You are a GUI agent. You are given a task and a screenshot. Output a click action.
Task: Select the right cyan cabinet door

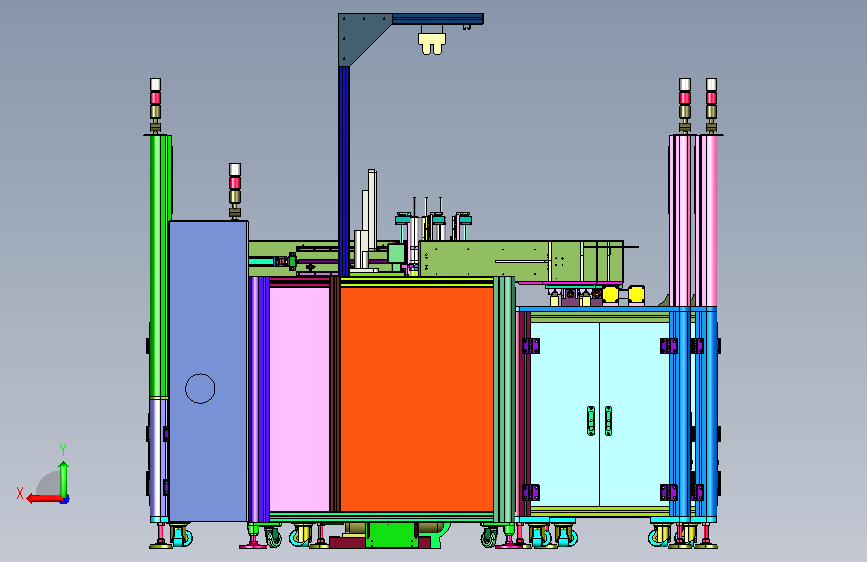(634, 414)
